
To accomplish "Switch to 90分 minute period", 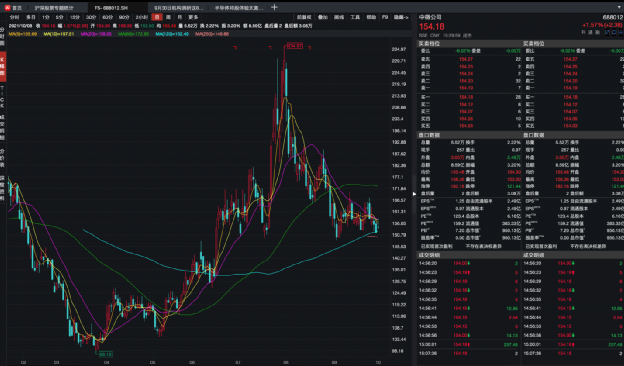I will 124,17.
